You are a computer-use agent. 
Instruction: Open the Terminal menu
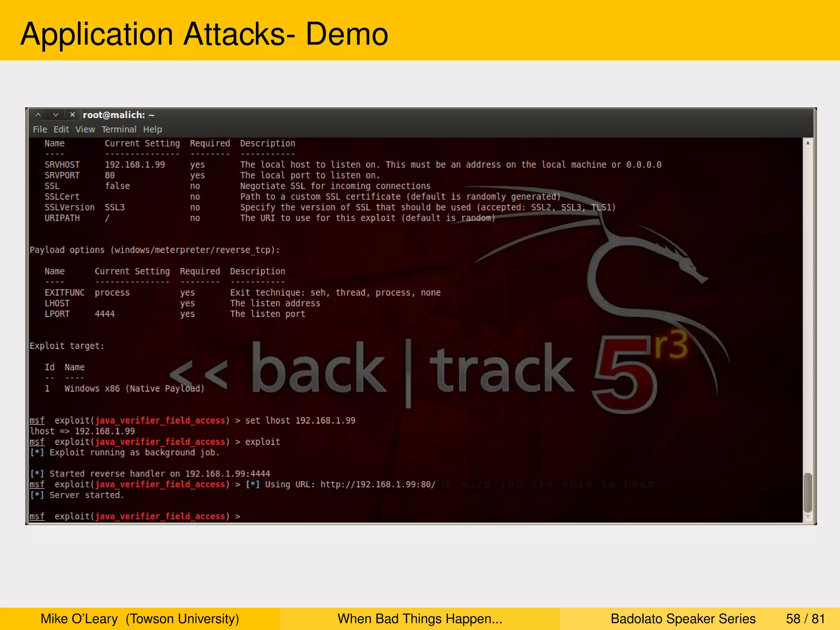click(x=119, y=129)
